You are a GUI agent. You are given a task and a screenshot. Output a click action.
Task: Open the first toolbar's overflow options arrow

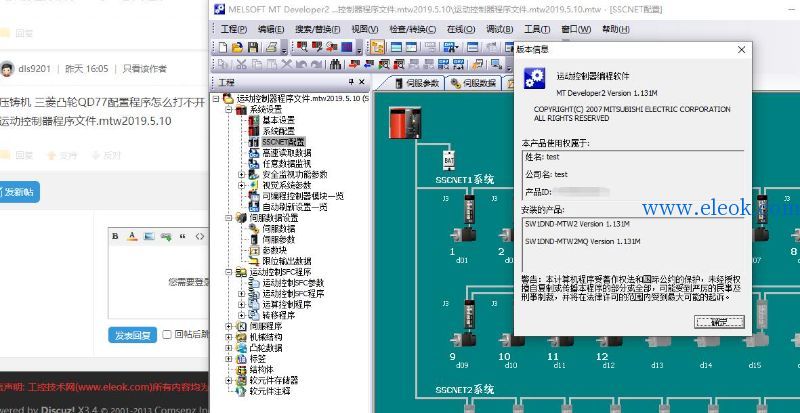pos(284,48)
